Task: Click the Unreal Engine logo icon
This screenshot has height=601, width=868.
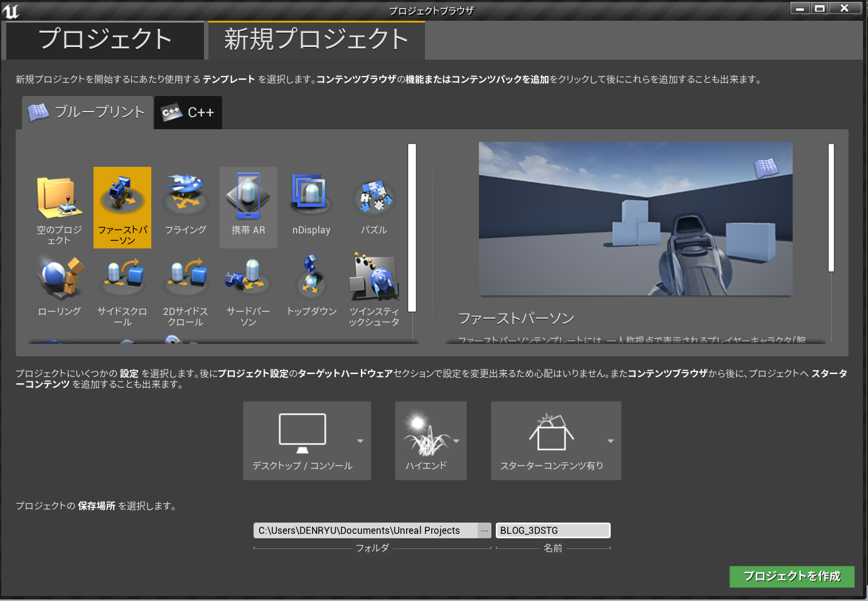Action: click(x=11, y=11)
